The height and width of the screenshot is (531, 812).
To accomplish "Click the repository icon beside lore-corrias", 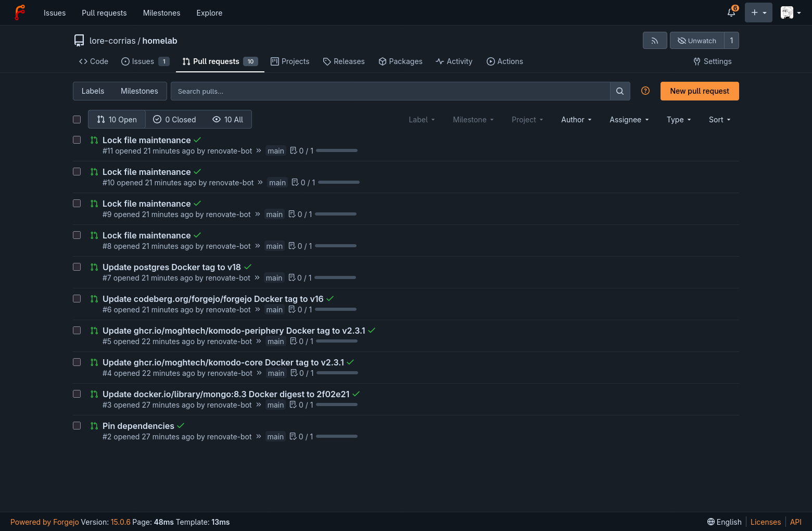I will [79, 41].
